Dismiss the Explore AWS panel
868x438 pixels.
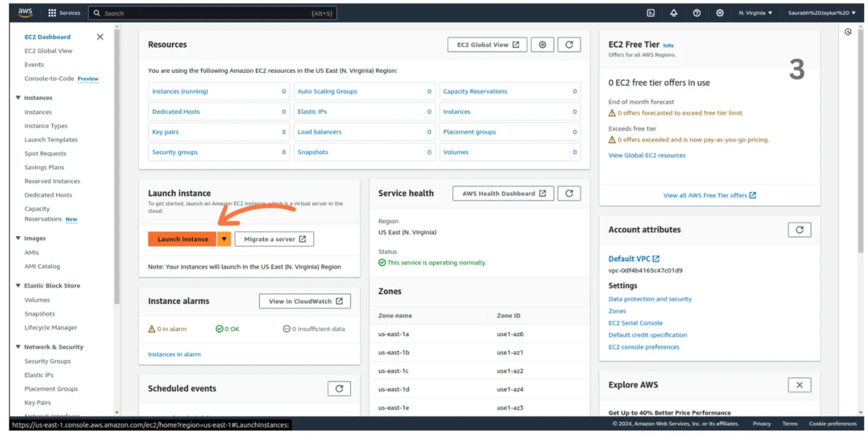(x=800, y=385)
